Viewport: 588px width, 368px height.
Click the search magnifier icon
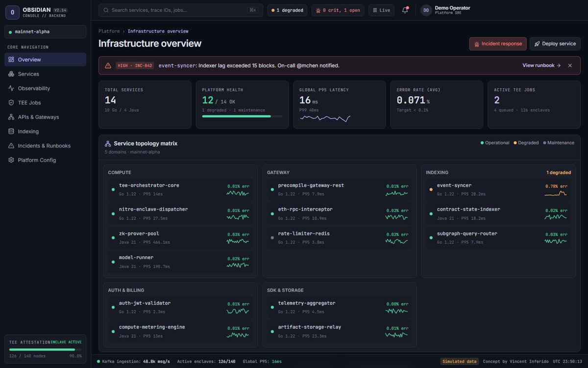tap(106, 10)
